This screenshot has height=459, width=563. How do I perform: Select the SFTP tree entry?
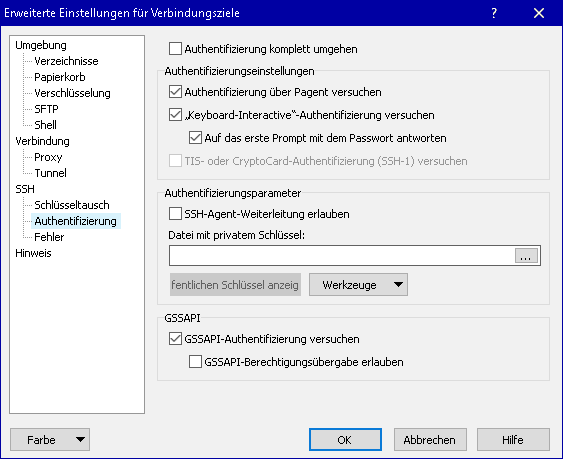tap(46, 109)
